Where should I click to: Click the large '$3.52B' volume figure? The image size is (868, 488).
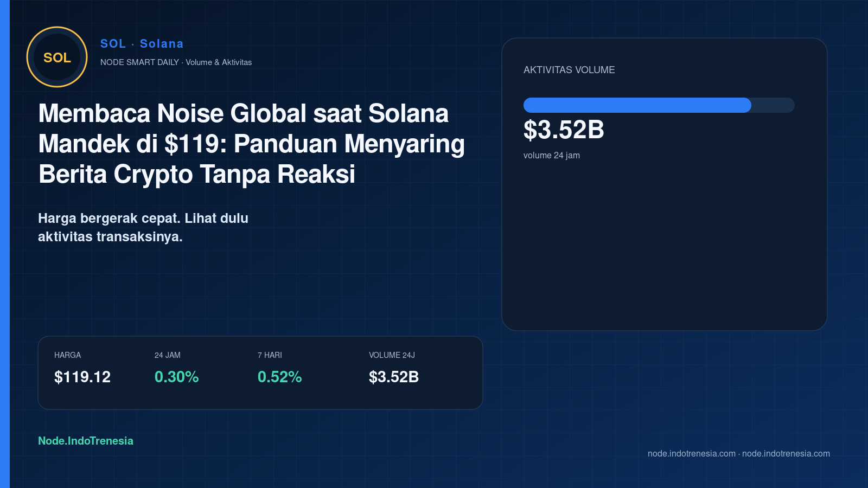(x=564, y=130)
